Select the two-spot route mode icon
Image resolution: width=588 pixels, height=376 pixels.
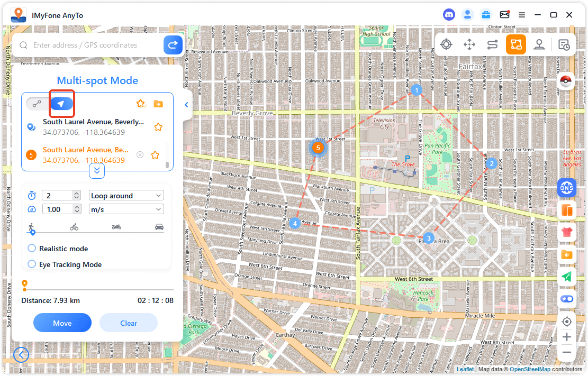(493, 44)
